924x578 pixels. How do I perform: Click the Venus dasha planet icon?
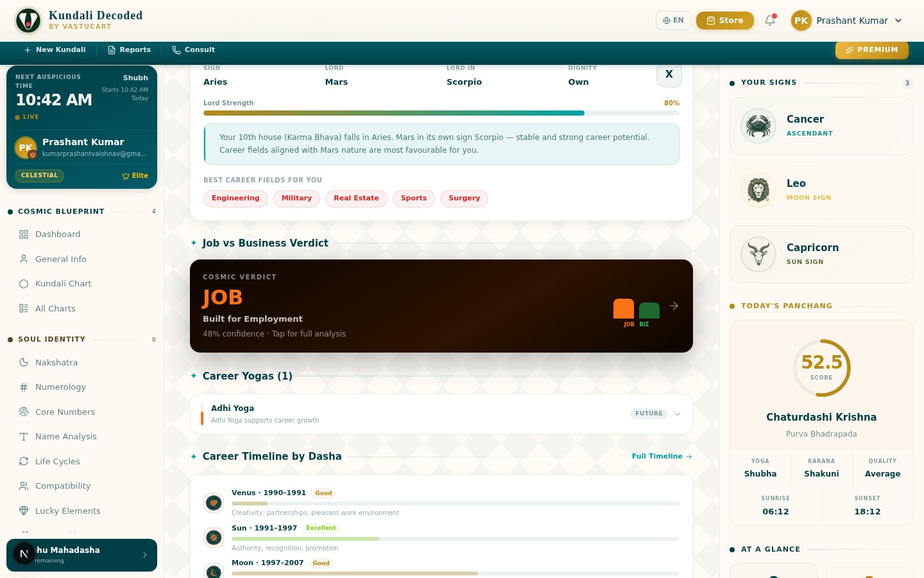click(214, 503)
